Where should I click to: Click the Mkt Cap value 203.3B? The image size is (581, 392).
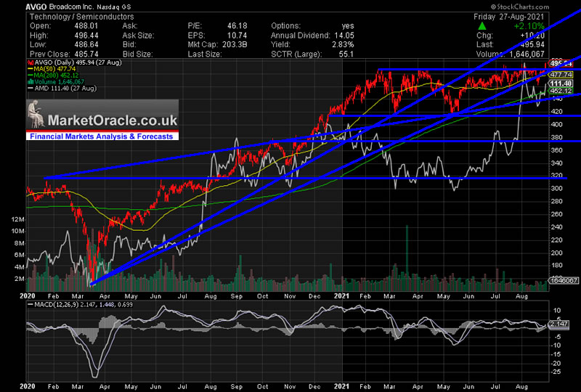coord(235,44)
